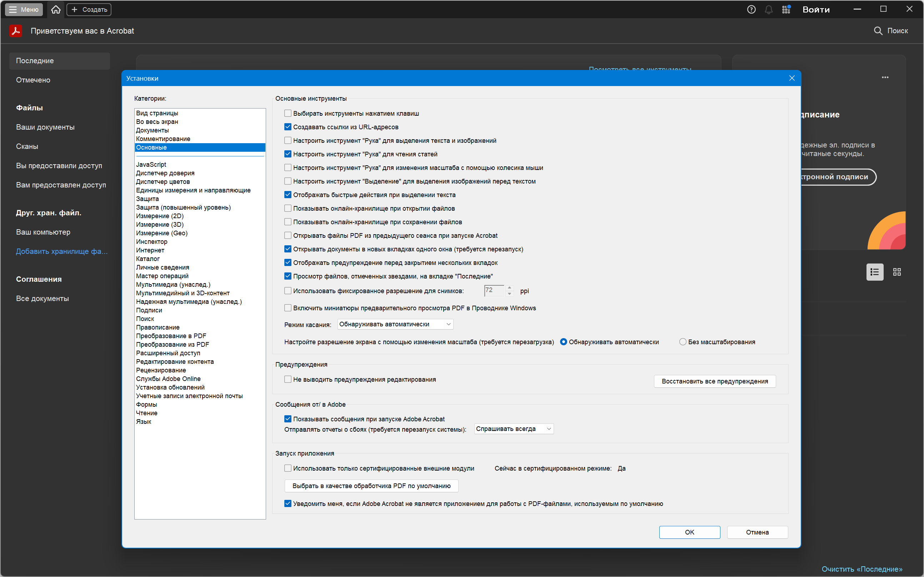Click the Home icon in top bar

click(56, 10)
